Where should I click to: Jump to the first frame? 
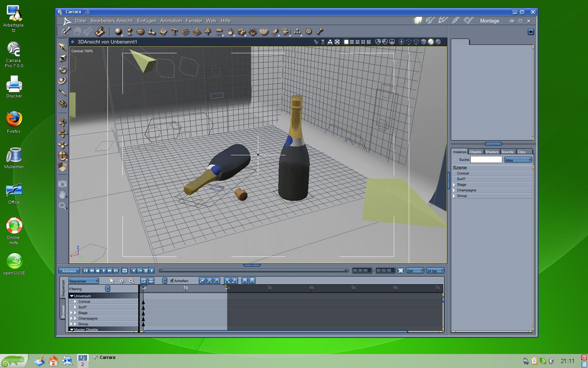click(85, 271)
